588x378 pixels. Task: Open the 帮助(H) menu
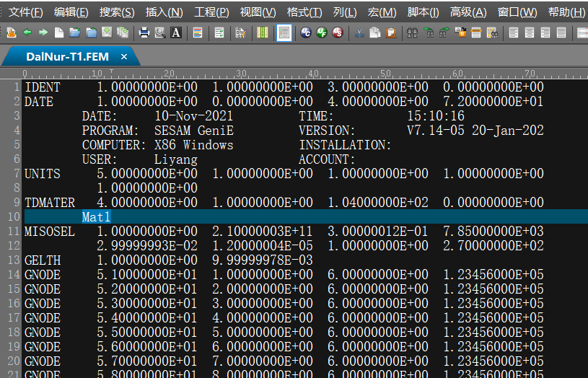click(x=566, y=12)
